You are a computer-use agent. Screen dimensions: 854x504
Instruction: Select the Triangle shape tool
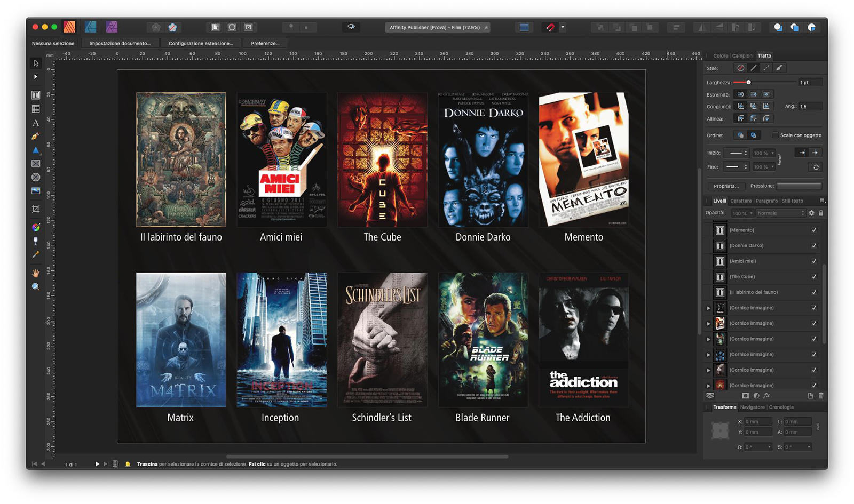(36, 150)
